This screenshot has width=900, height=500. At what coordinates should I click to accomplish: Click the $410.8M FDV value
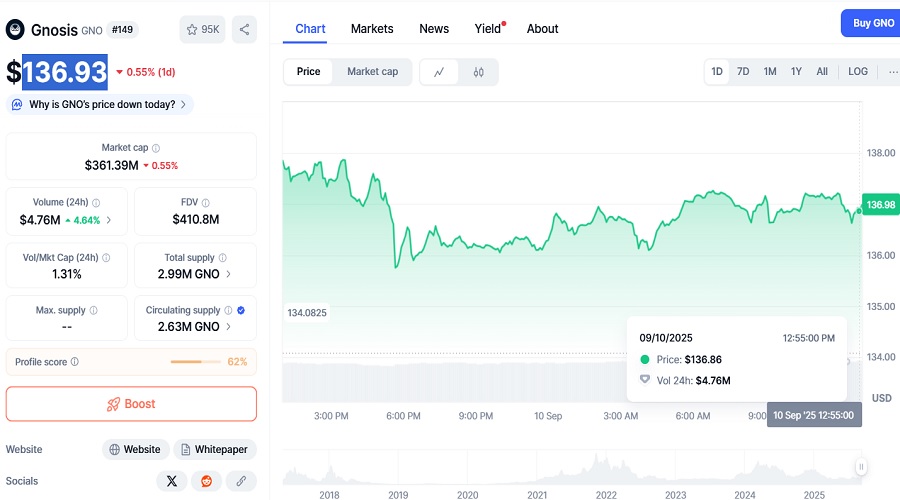pos(196,219)
